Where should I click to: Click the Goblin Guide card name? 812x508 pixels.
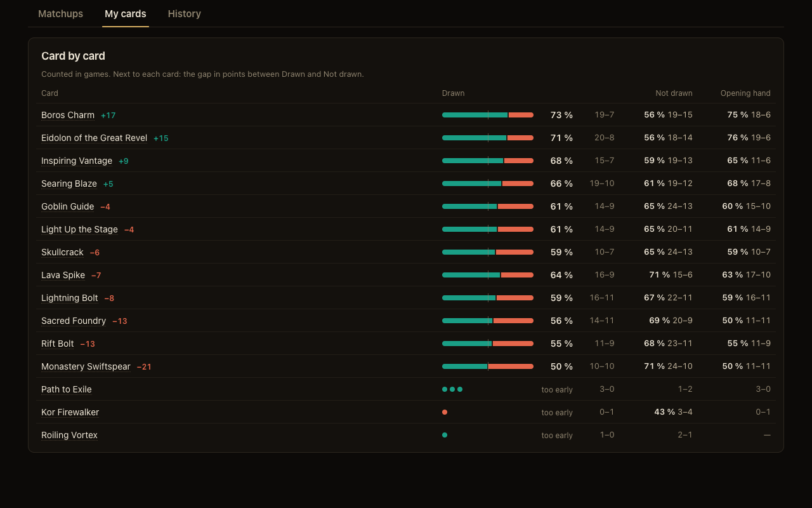tap(67, 206)
